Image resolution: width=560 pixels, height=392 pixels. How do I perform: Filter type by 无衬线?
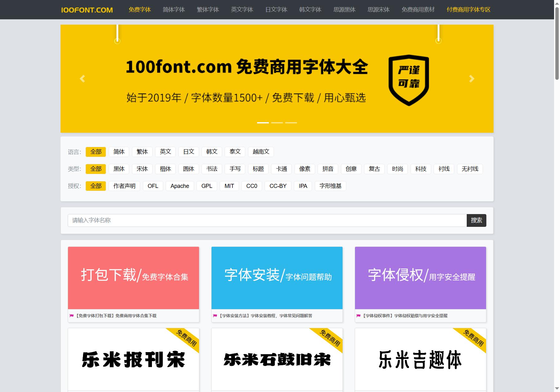(x=470, y=169)
